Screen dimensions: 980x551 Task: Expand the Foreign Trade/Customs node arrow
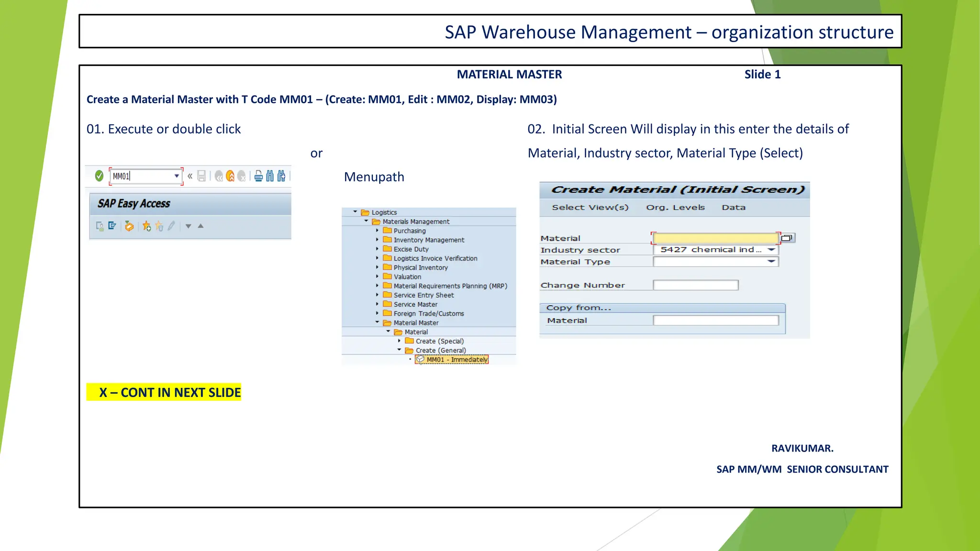(377, 313)
